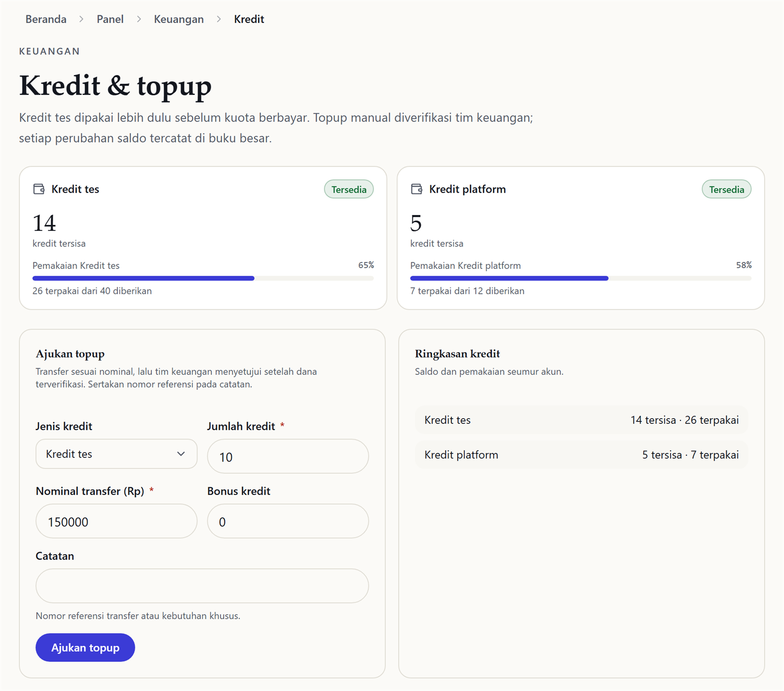Click the chevron separator after Panel
Screen dimensions: 784x691
point(139,19)
